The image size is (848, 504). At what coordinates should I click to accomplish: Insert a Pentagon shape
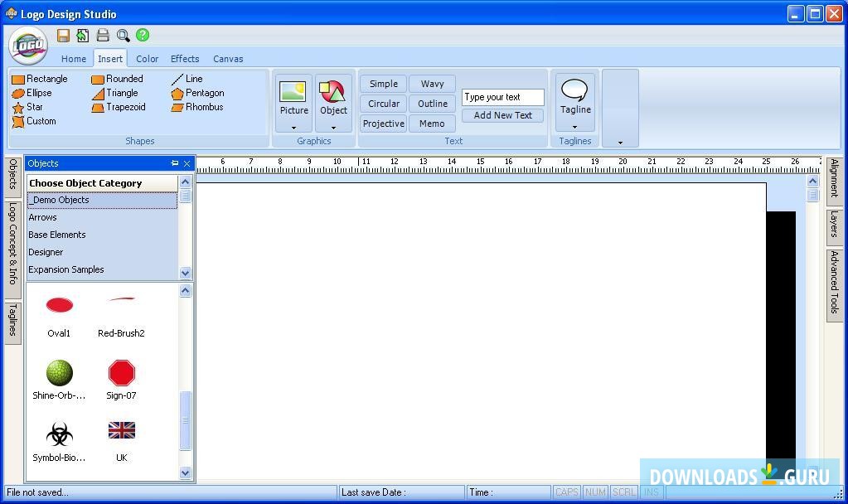197,93
